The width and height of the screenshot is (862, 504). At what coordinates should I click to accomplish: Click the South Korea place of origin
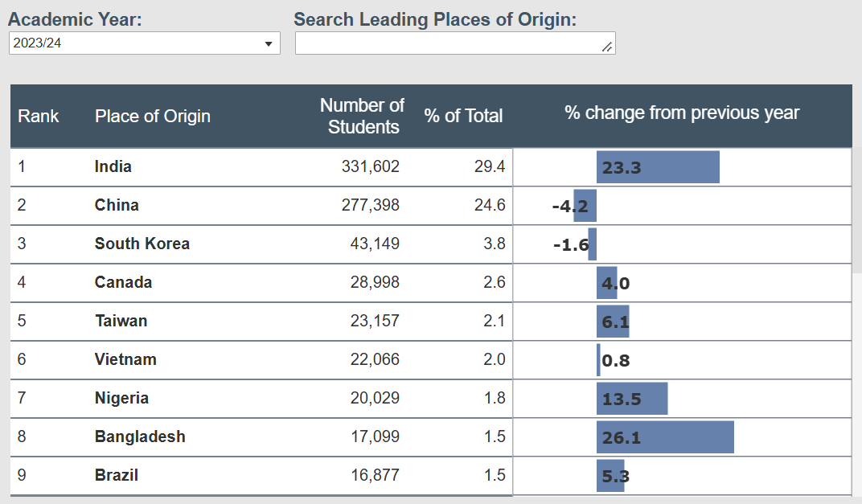[x=142, y=244]
